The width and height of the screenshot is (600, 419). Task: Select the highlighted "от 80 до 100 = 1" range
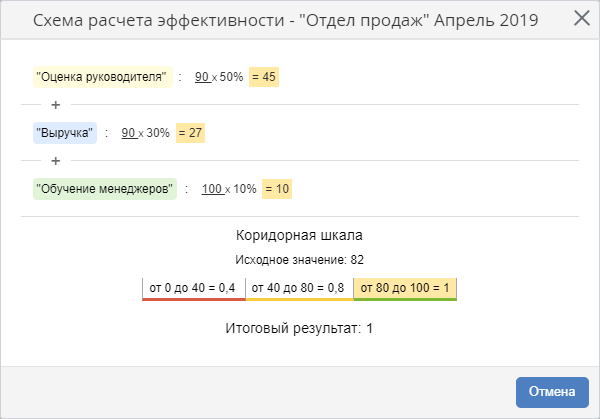click(404, 288)
